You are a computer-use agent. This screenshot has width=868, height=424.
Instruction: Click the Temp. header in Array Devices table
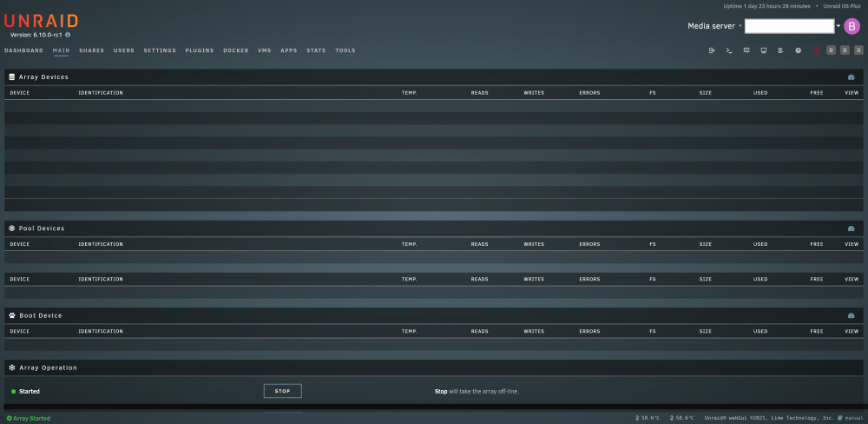409,93
